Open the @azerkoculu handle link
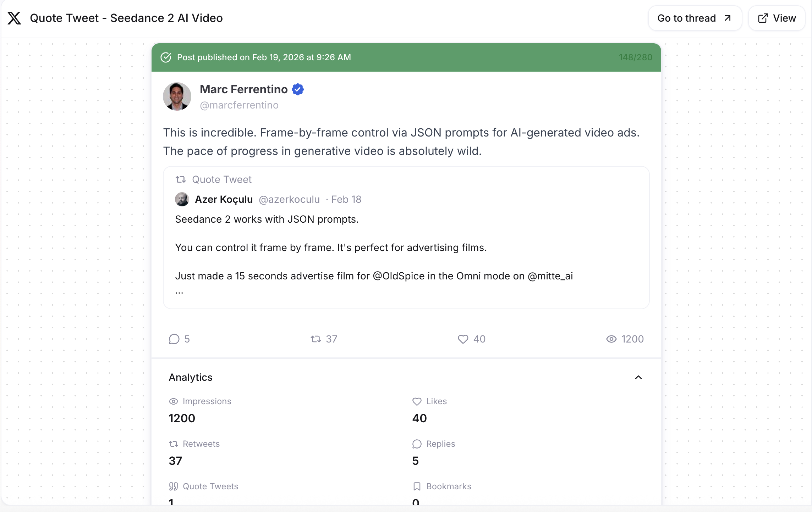812x512 pixels. coord(289,199)
